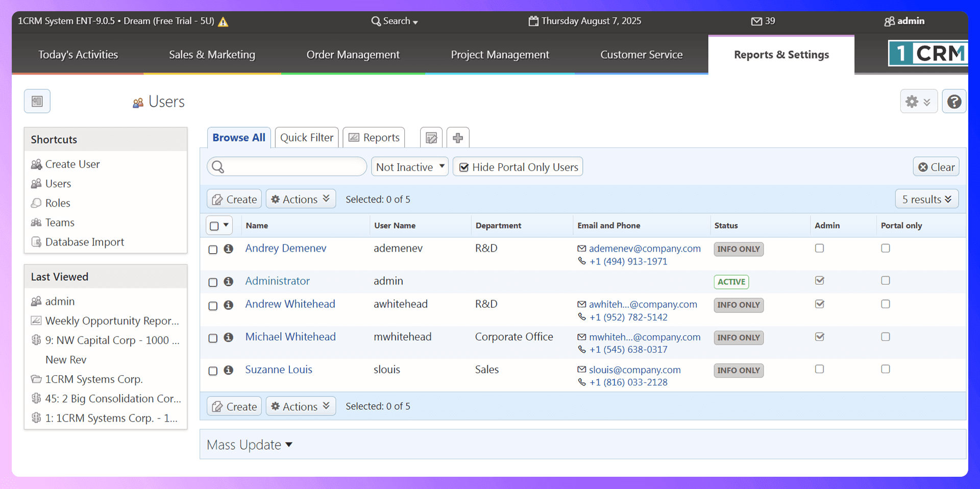Open Project Management menu
Screen dimensions: 980x489
point(500,55)
